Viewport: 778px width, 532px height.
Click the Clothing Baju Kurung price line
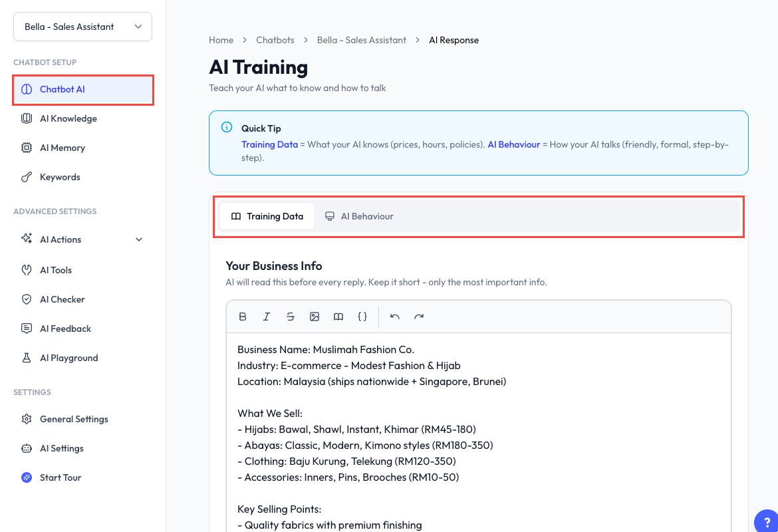click(x=346, y=462)
